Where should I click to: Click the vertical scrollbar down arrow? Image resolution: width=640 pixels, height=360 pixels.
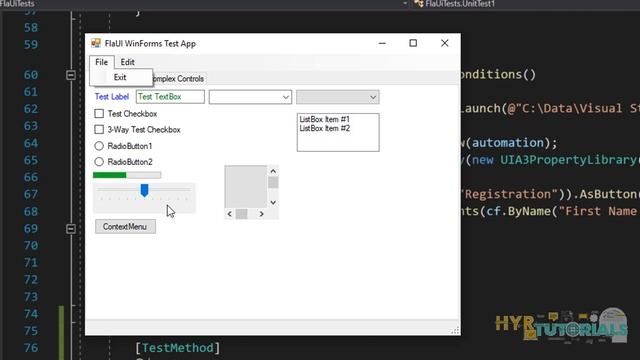click(x=273, y=202)
